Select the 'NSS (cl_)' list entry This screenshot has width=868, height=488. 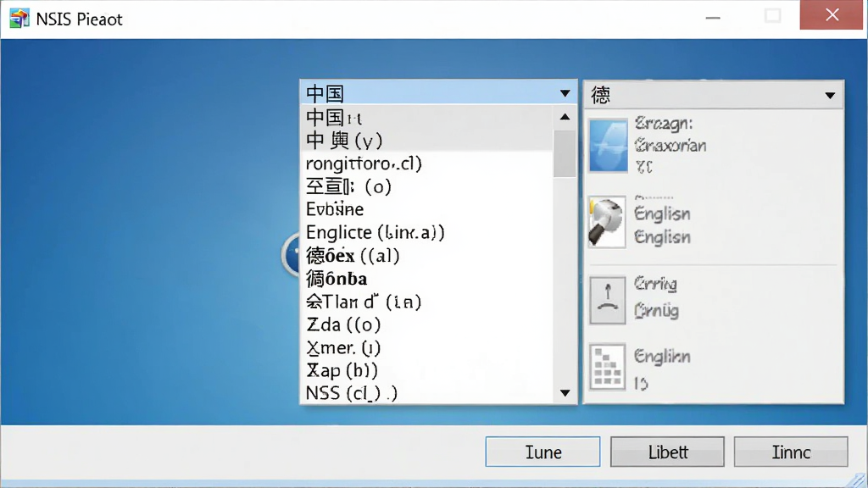tap(427, 393)
